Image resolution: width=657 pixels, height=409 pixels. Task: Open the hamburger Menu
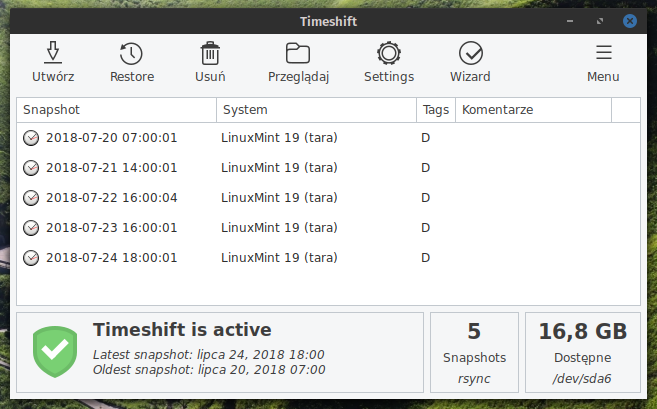tap(603, 53)
